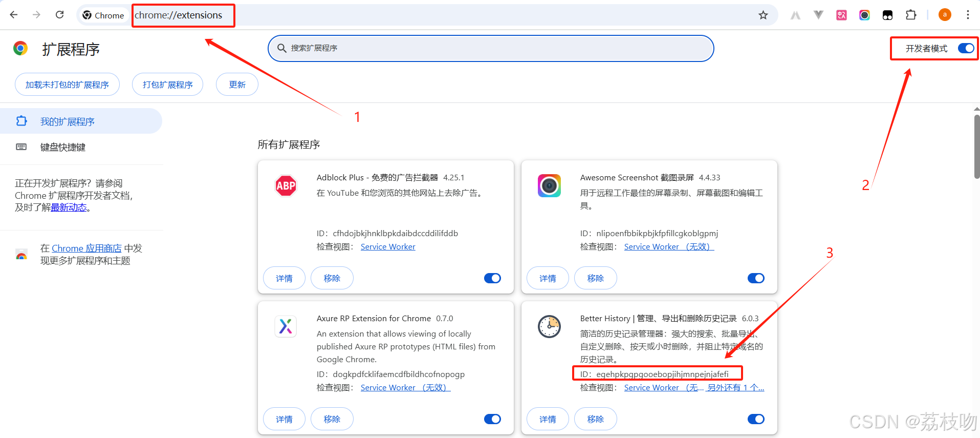Screen dimensions: 980x438
Task: Click Better History ID egehpkpgpgooebopjihjmnpejnjafefi
Action: pyautogui.click(x=662, y=374)
